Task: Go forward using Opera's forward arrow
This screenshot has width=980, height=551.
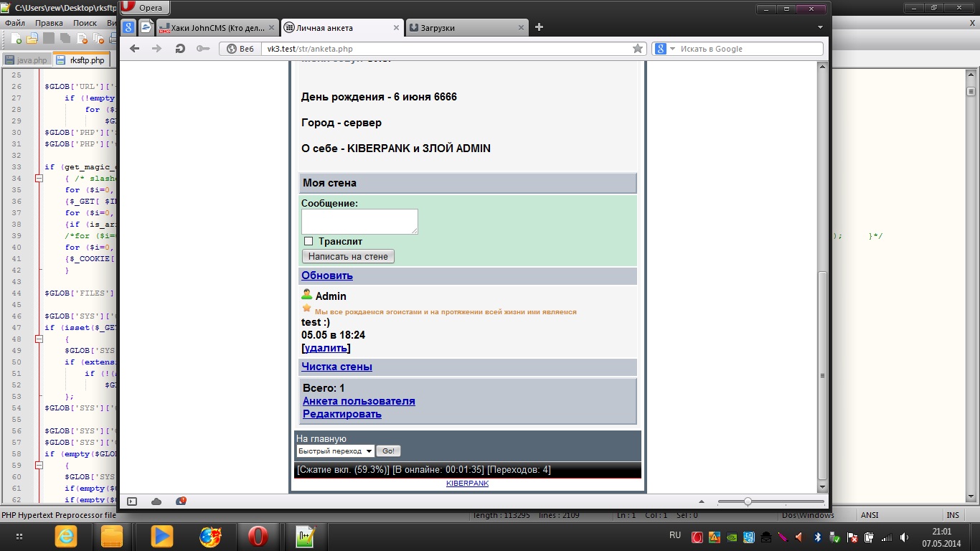Action: (x=157, y=49)
